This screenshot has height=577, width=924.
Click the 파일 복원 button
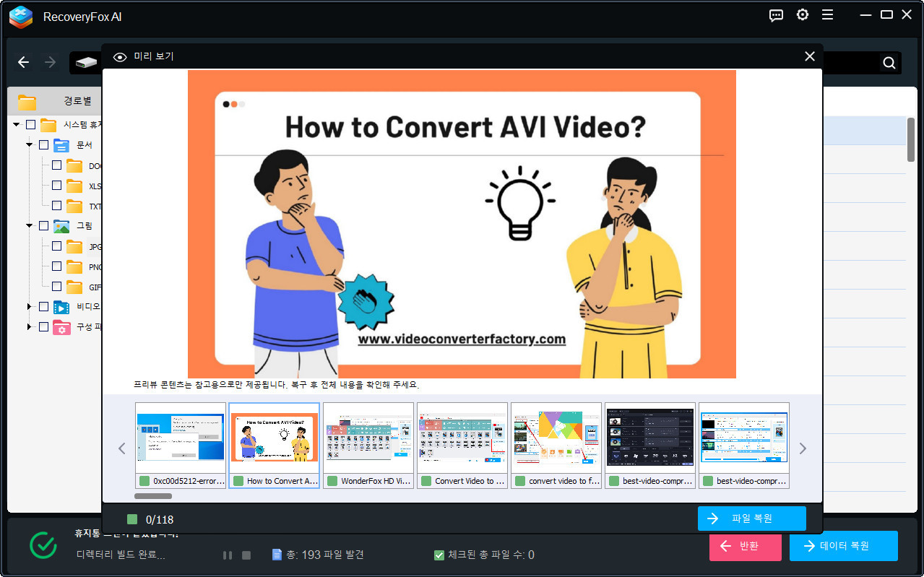click(x=751, y=519)
